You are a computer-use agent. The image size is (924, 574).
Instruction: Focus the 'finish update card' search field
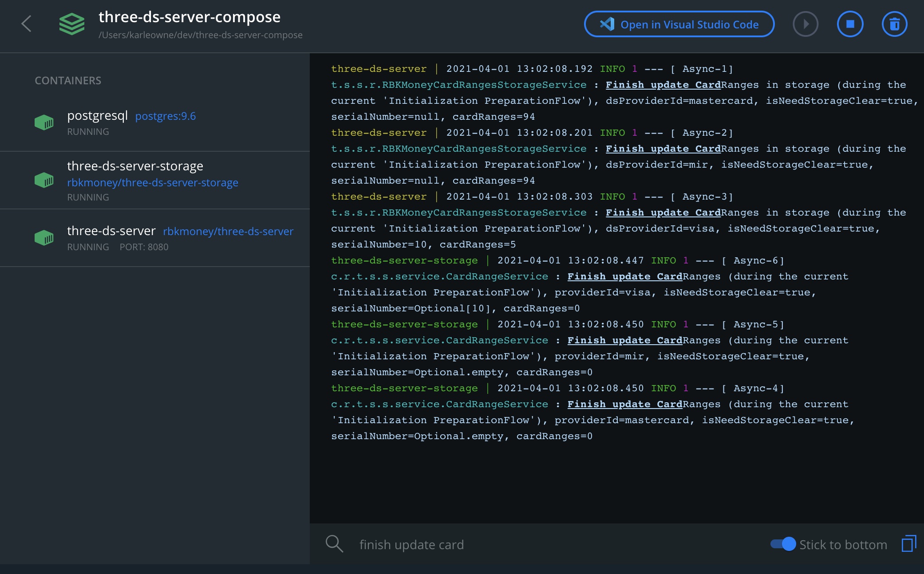(559, 545)
